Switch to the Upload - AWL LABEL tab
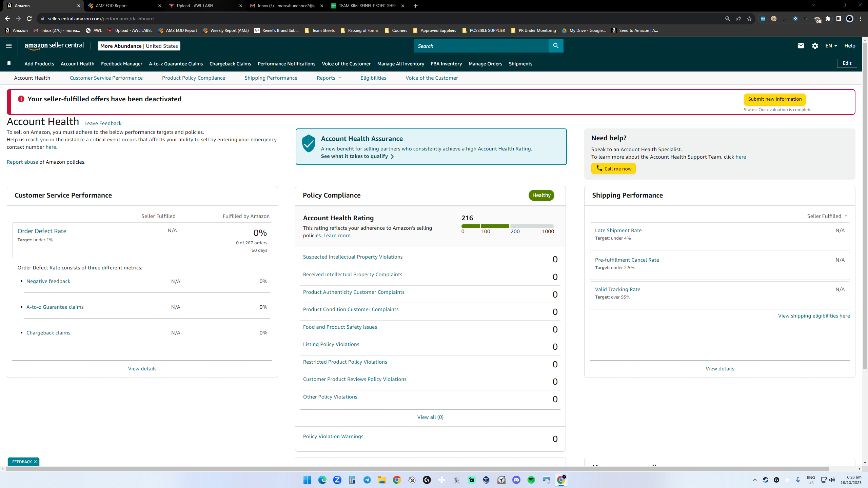 coord(205,6)
